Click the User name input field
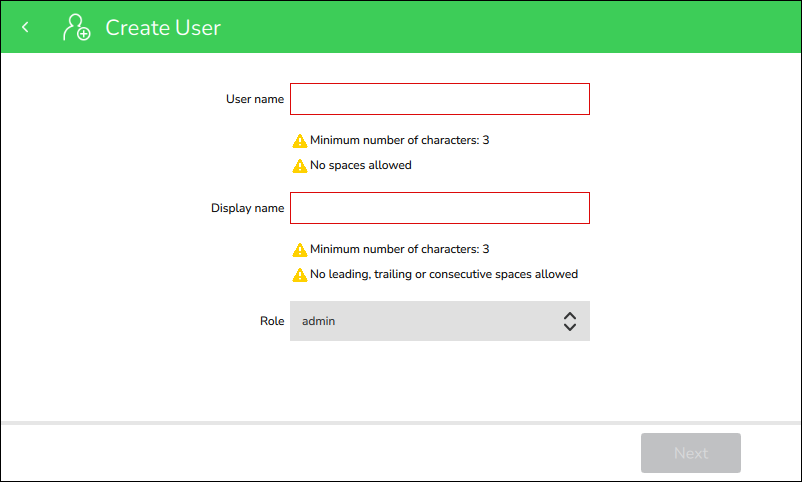 click(440, 99)
